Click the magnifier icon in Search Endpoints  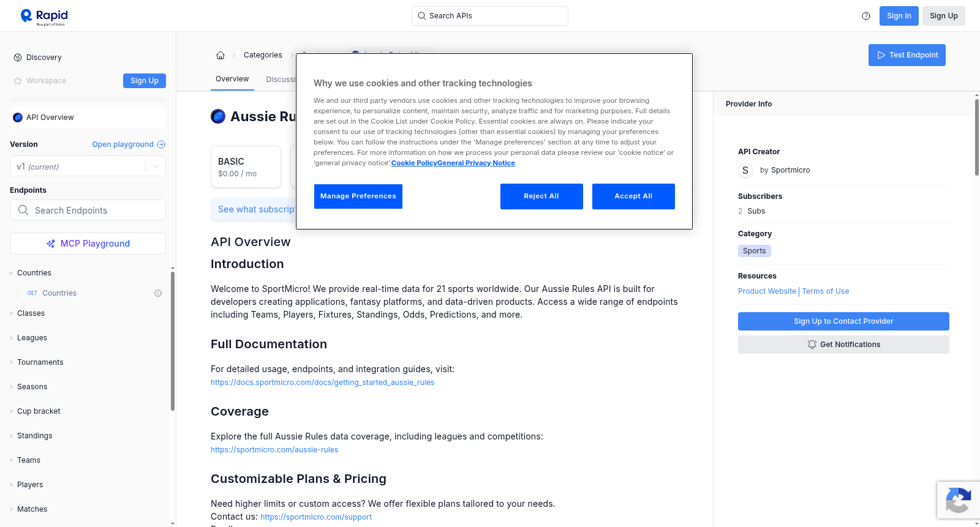[x=23, y=210]
